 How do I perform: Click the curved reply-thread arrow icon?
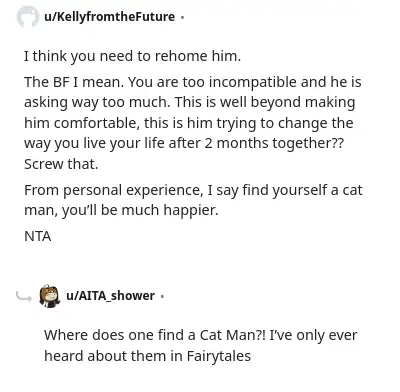coord(24,296)
